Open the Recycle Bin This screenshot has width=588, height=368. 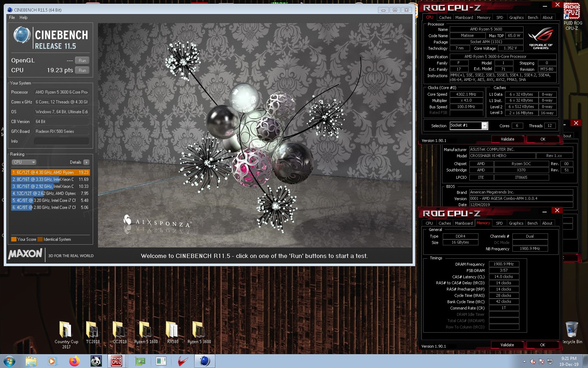coord(572,333)
